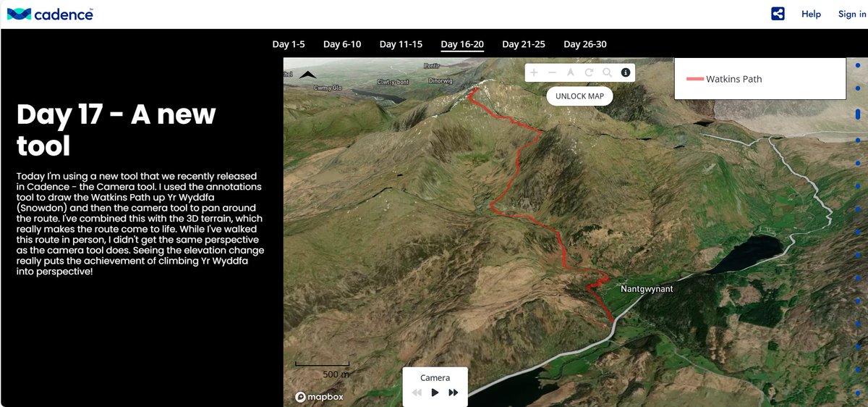868x407 pixels.
Task: Rewind the camera animation
Action: tap(417, 393)
